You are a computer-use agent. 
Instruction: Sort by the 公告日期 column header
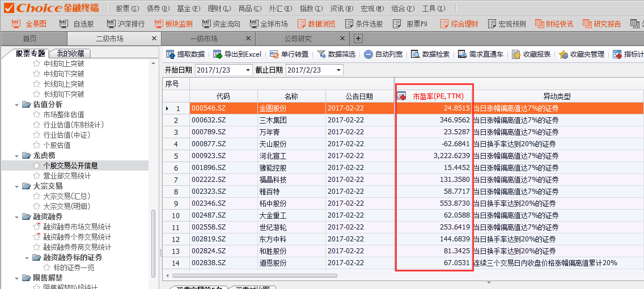(359, 96)
